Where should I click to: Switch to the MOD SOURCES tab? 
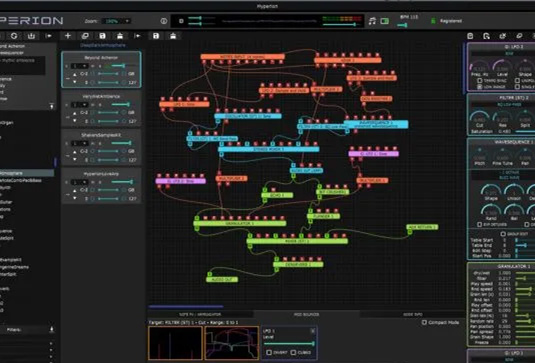pos(306,314)
